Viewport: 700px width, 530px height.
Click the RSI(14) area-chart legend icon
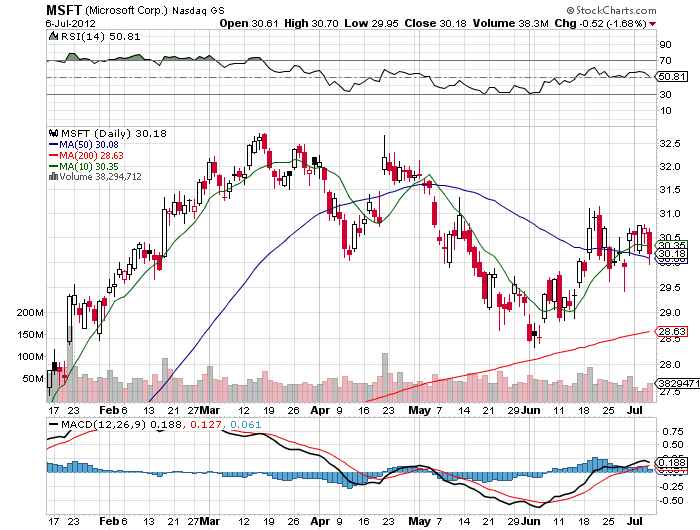[54, 36]
